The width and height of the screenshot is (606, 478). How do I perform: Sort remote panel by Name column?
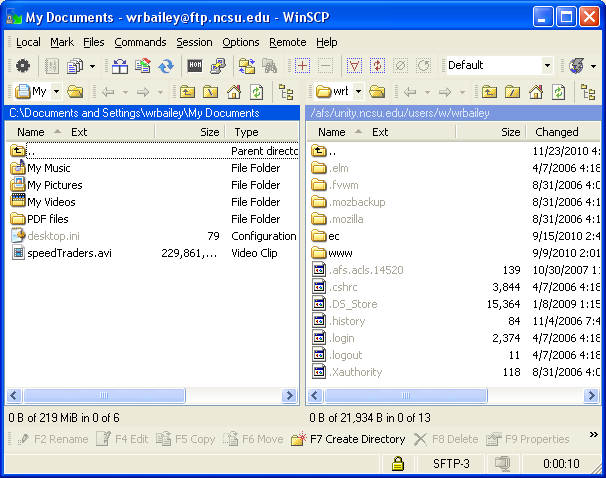pos(332,132)
